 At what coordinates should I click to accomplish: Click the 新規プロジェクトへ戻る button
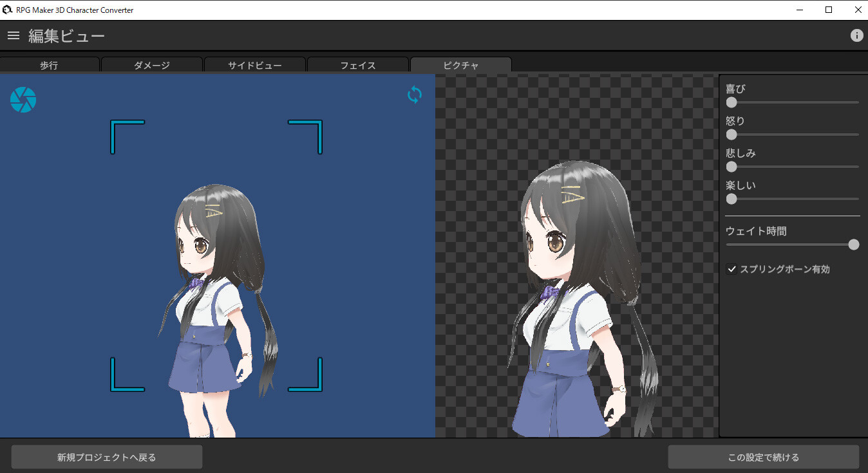[x=106, y=457]
